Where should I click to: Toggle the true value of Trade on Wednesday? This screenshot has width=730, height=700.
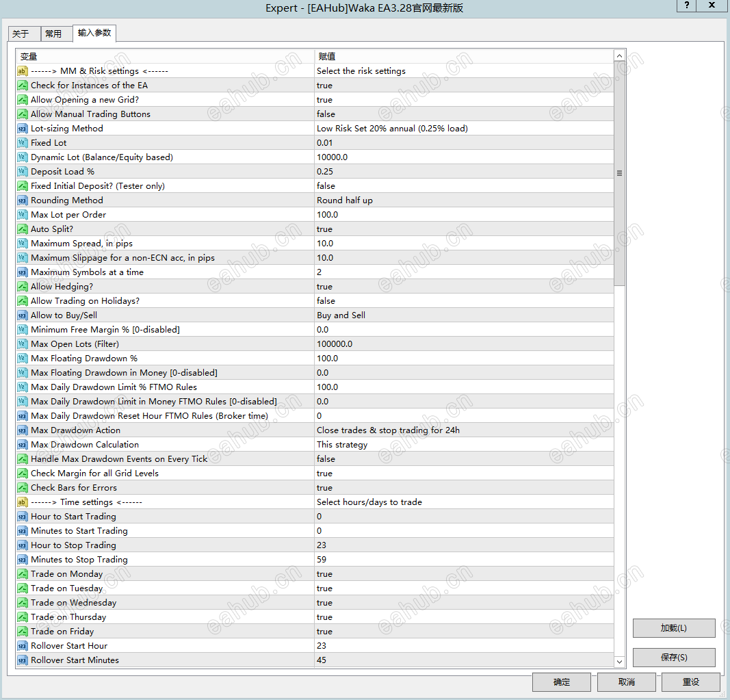[x=464, y=603]
